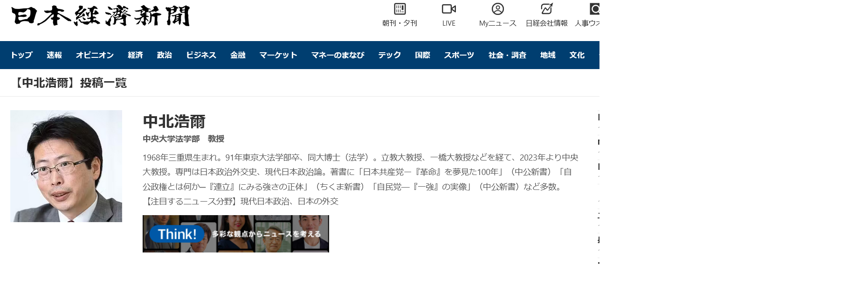Open the 国際 section
This screenshot has height=301, width=868.
click(x=422, y=55)
